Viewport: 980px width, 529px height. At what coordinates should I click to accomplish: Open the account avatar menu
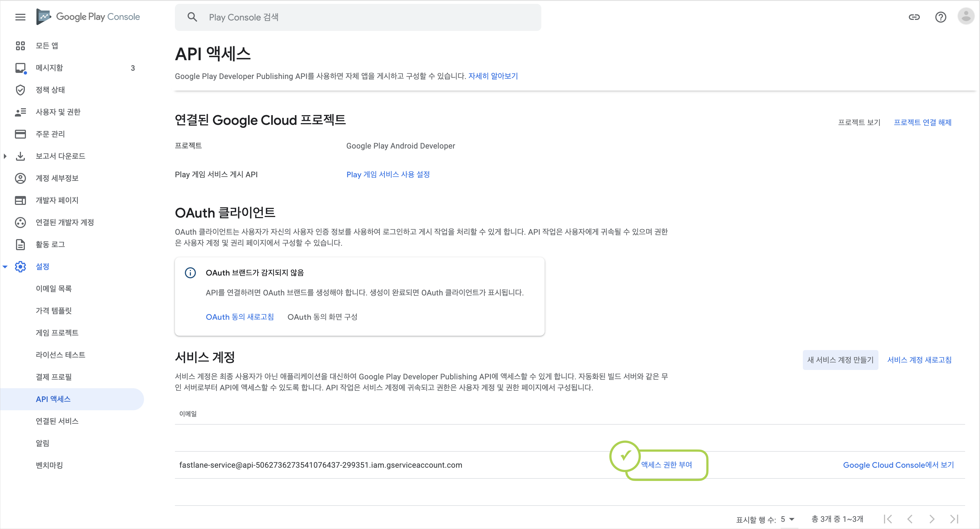[x=966, y=16]
